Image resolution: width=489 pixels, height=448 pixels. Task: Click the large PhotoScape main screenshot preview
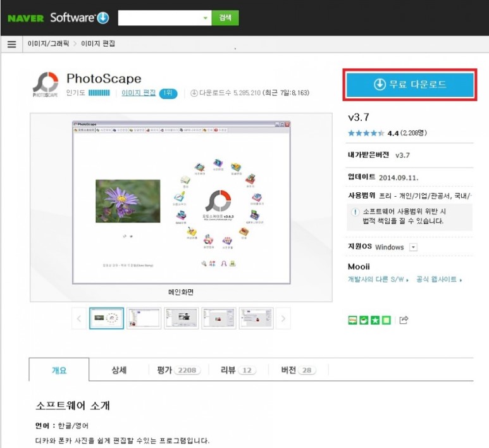[x=181, y=202]
